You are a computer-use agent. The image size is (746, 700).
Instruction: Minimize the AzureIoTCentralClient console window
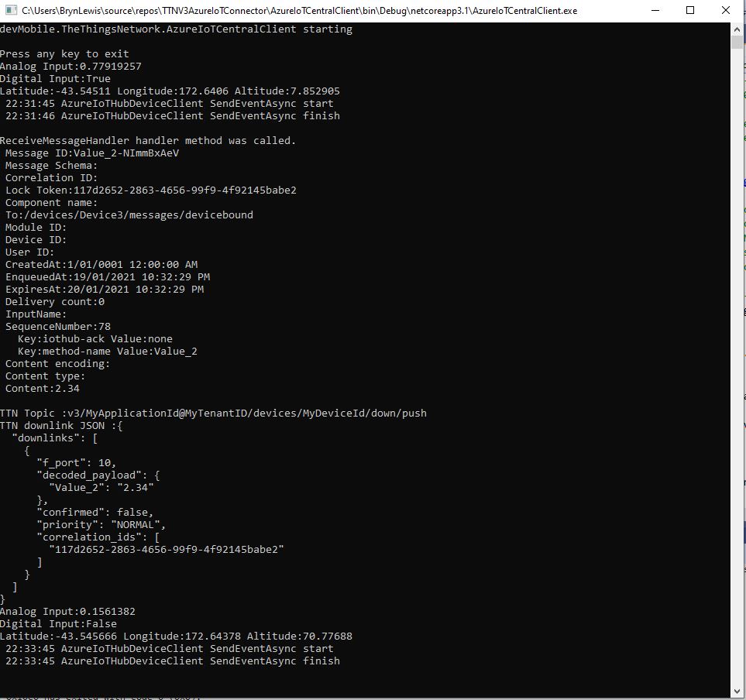pyautogui.click(x=653, y=11)
